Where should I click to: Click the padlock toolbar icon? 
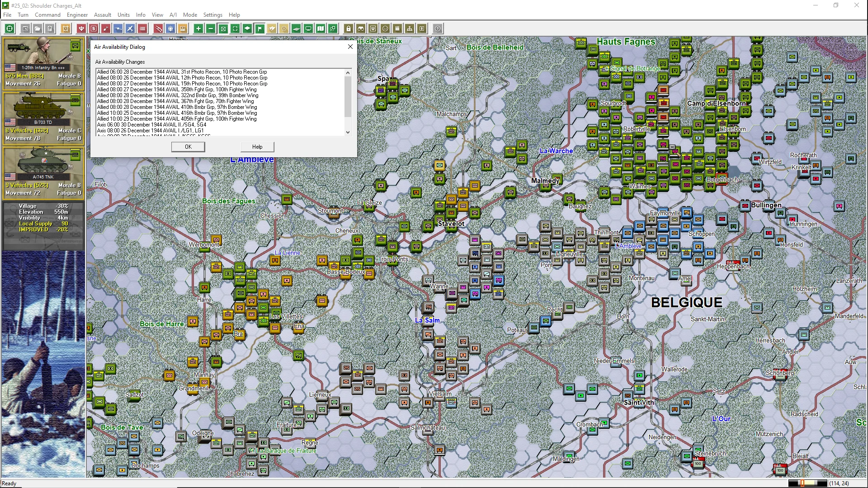pos(349,29)
